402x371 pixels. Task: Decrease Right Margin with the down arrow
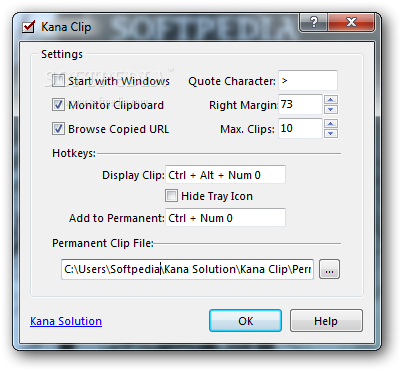pos(331,109)
